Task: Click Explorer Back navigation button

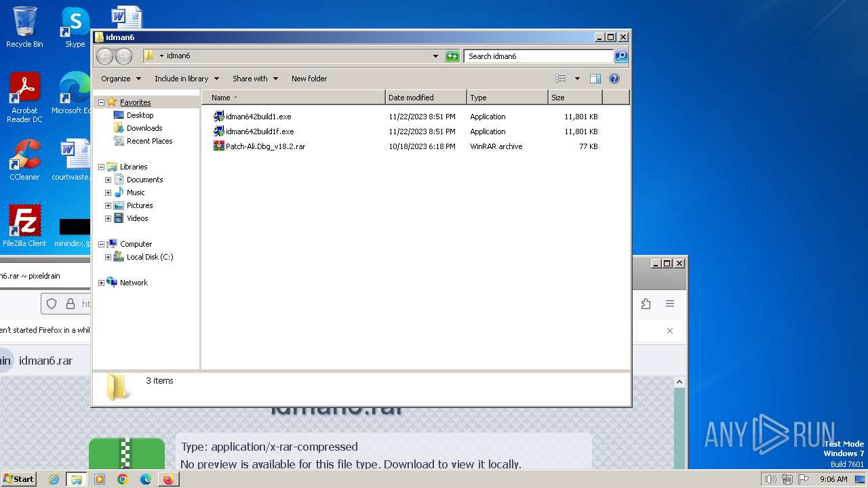Action: click(x=104, y=56)
